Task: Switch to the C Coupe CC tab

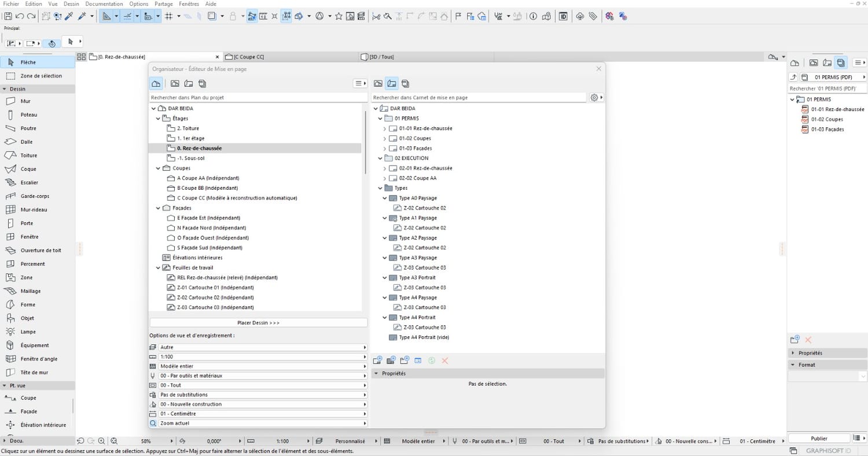Action: pyautogui.click(x=249, y=57)
